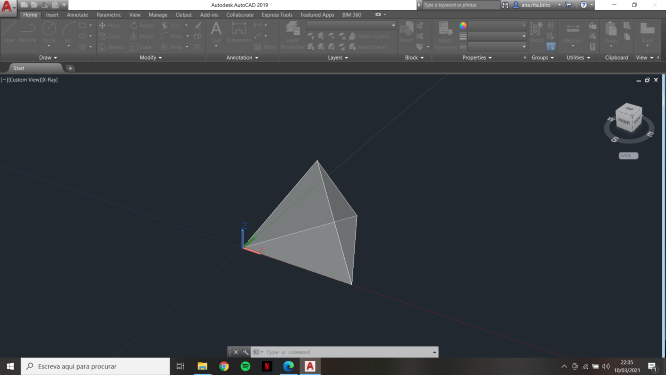
Task: Switch to the Annotate ribbon tab
Action: coord(77,15)
